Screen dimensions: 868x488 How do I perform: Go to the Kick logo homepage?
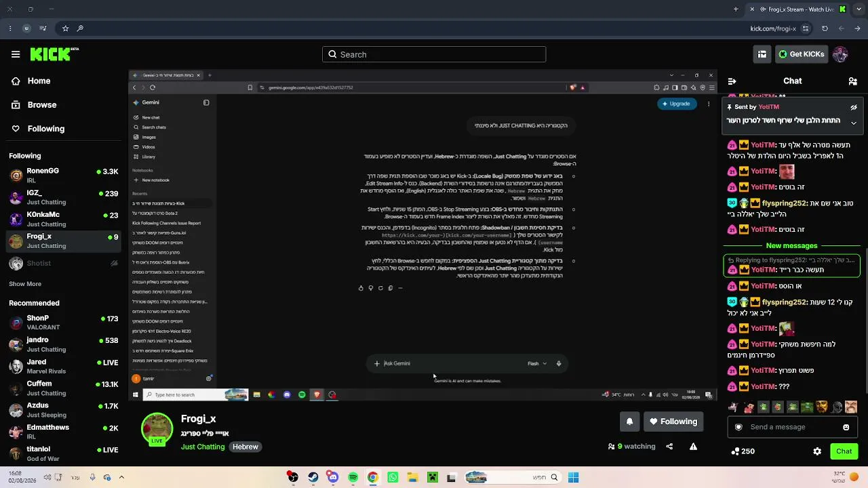pos(54,54)
